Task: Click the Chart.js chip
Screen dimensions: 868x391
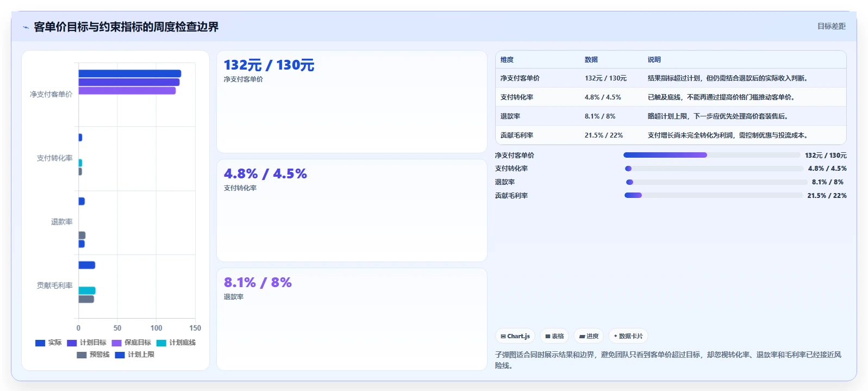Action: coord(515,336)
